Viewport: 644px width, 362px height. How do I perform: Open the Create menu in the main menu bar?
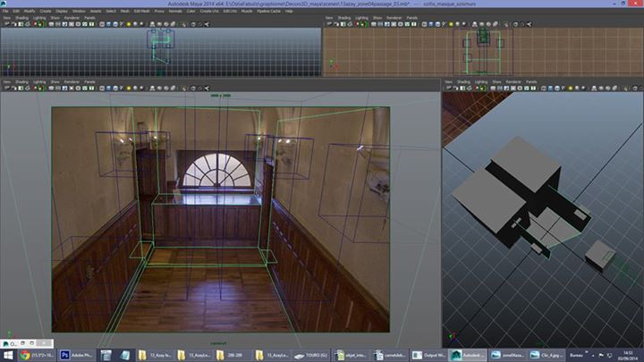[44, 11]
